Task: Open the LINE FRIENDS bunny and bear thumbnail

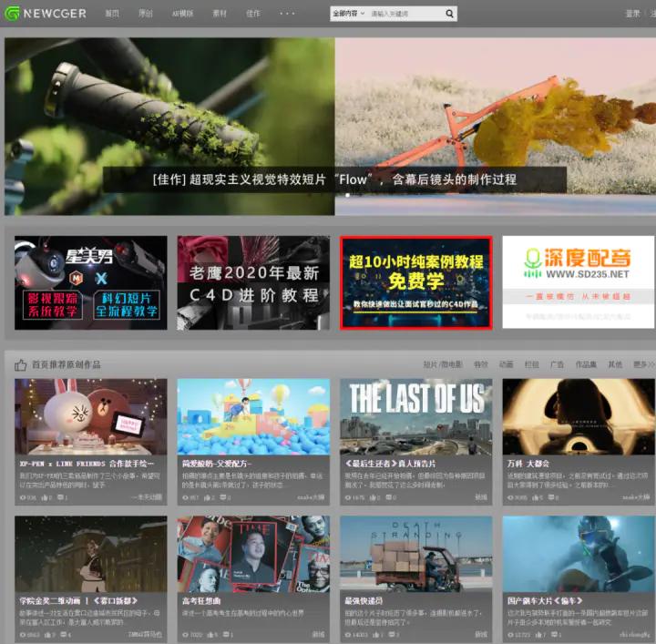Action: coord(91,416)
